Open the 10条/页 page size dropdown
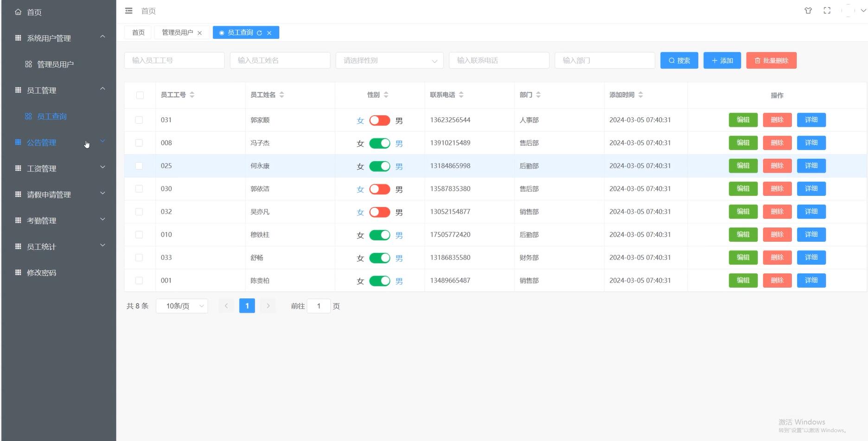Image resolution: width=868 pixels, height=441 pixels. click(182, 306)
